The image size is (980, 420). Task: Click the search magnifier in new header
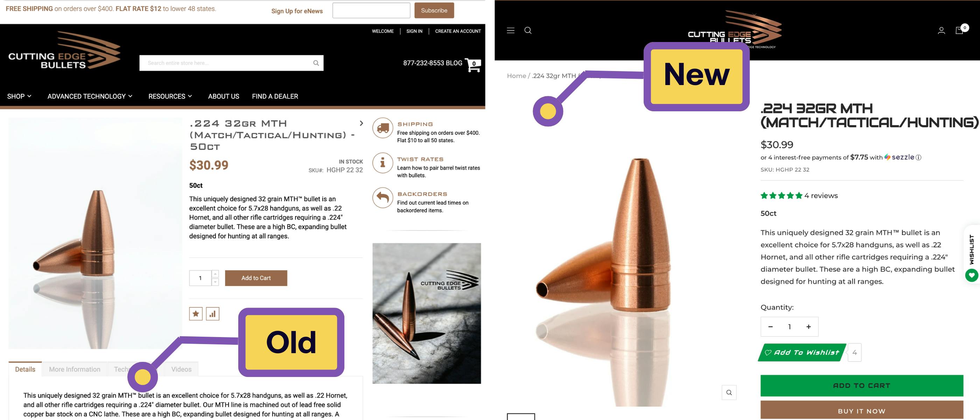pyautogui.click(x=528, y=30)
